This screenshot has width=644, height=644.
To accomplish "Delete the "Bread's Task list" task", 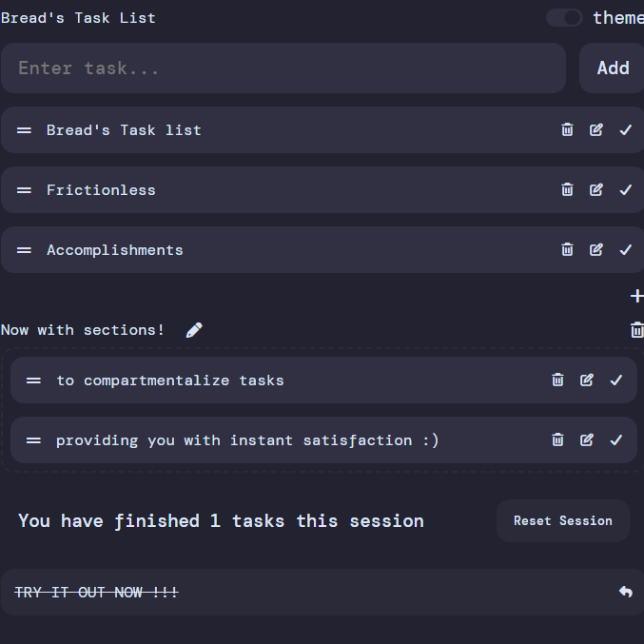I will 567,130.
